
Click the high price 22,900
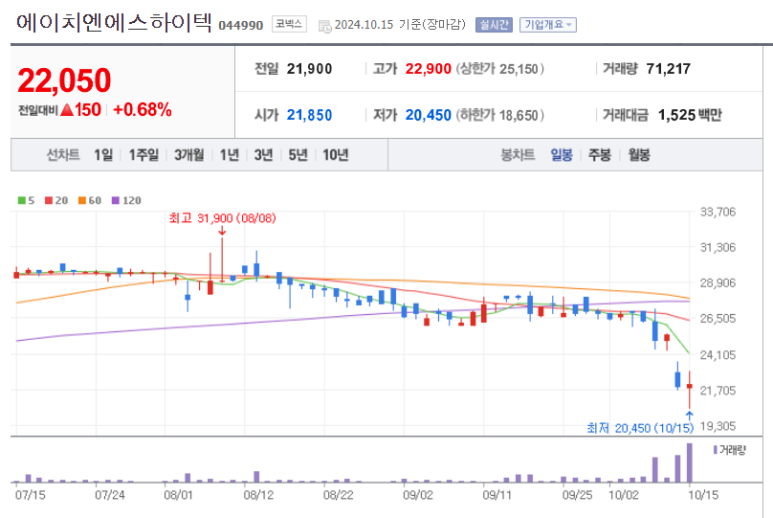428,69
